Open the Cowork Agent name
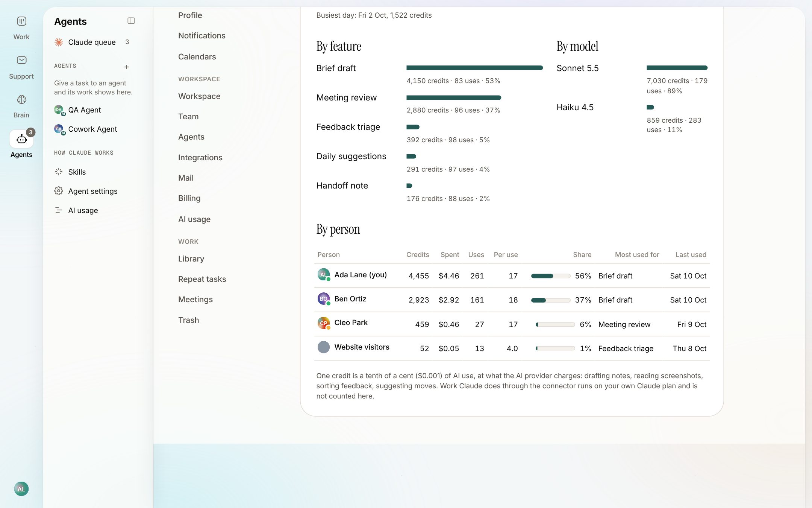812x508 pixels. [x=92, y=129]
